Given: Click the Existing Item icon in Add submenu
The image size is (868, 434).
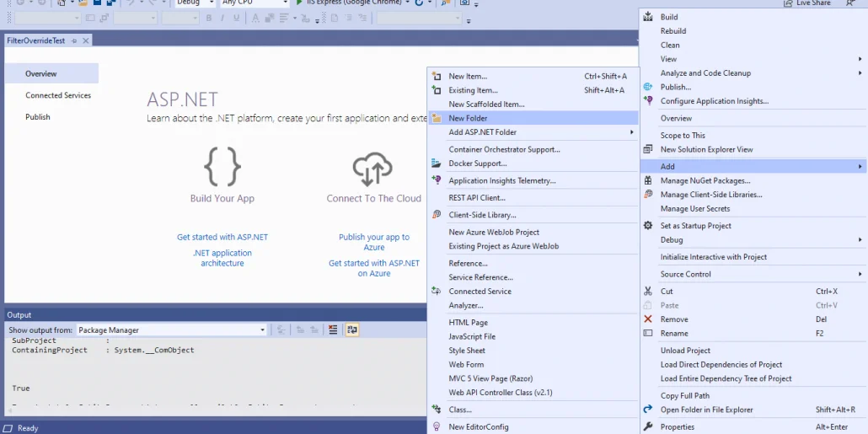Looking at the screenshot, I should [437, 90].
